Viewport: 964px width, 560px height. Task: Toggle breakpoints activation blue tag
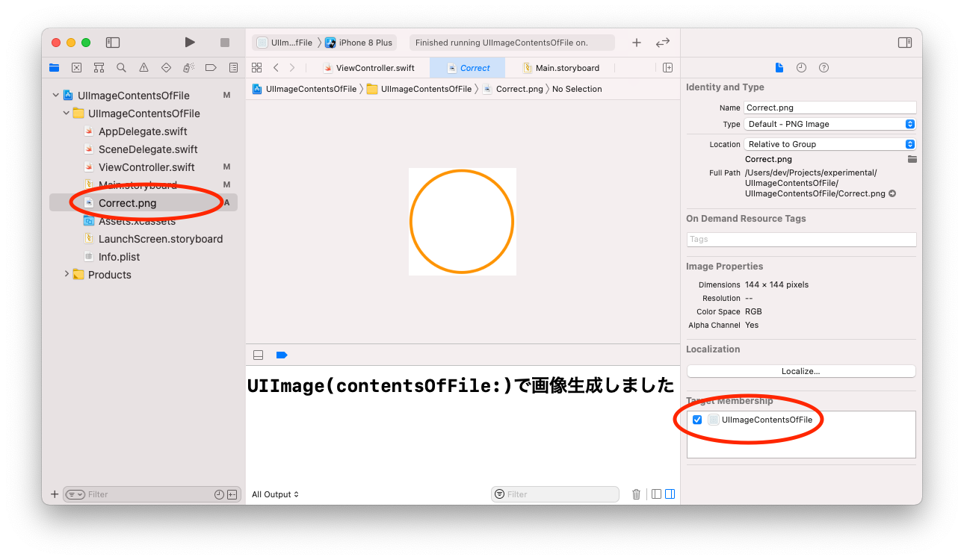pos(282,355)
